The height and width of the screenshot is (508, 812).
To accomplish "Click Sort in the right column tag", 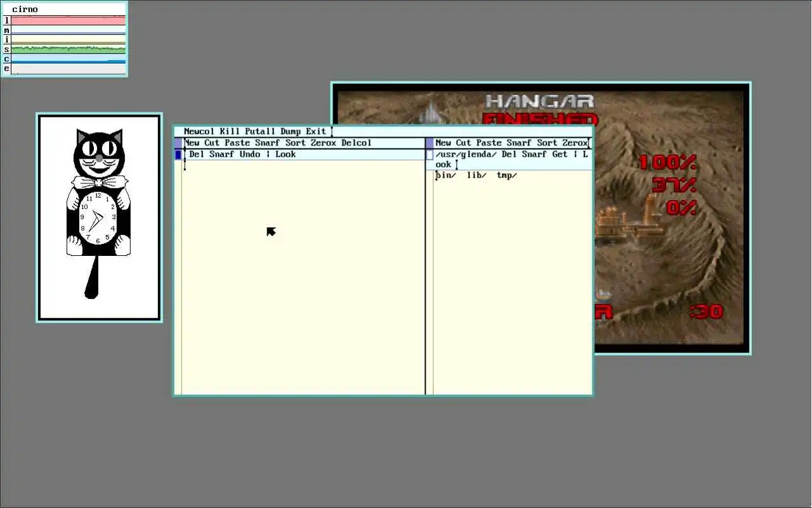I will 547,143.
